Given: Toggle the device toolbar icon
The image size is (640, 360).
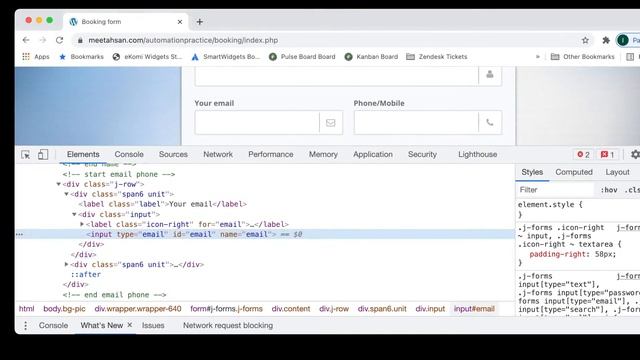Looking at the screenshot, I should click(x=43, y=155).
